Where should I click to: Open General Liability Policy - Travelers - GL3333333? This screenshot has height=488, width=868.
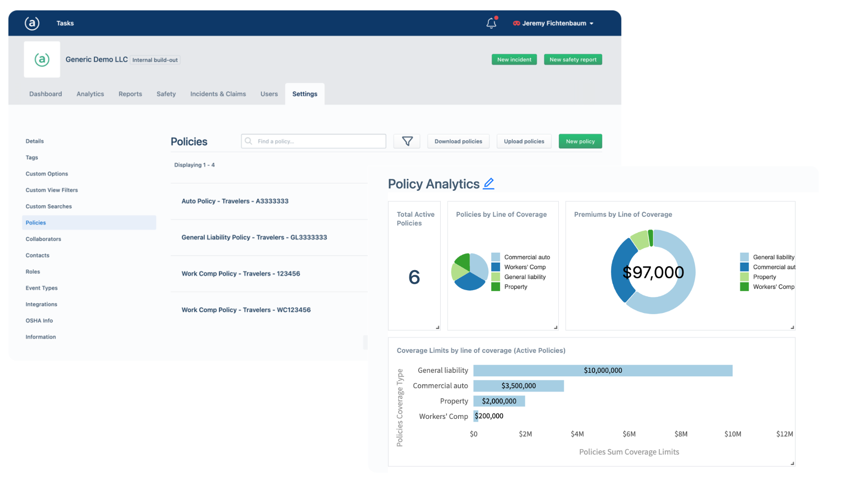[254, 237]
